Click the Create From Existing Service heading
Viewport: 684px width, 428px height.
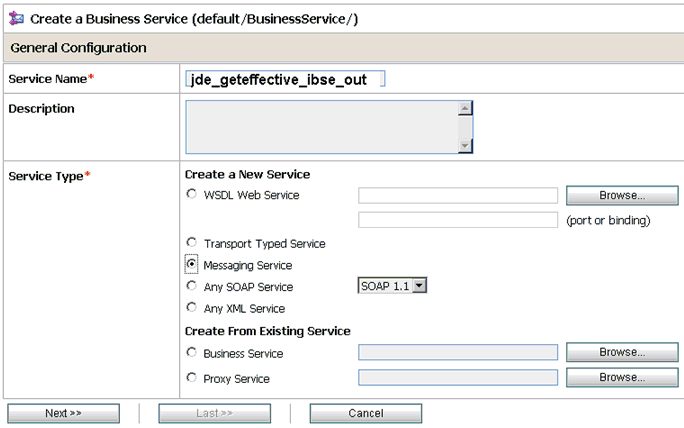(267, 331)
